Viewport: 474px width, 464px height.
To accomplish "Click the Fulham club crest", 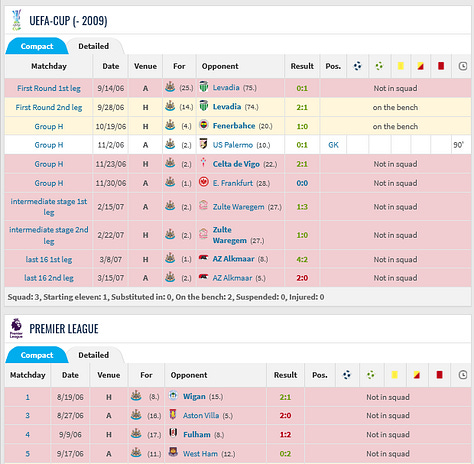I will coord(173,433).
